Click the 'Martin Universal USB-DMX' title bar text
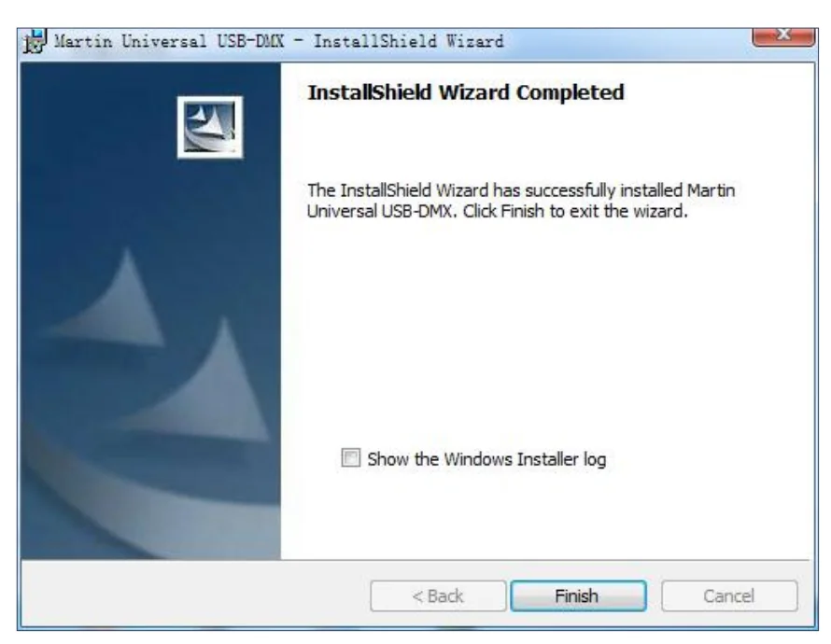The image size is (831, 644). tap(169, 41)
